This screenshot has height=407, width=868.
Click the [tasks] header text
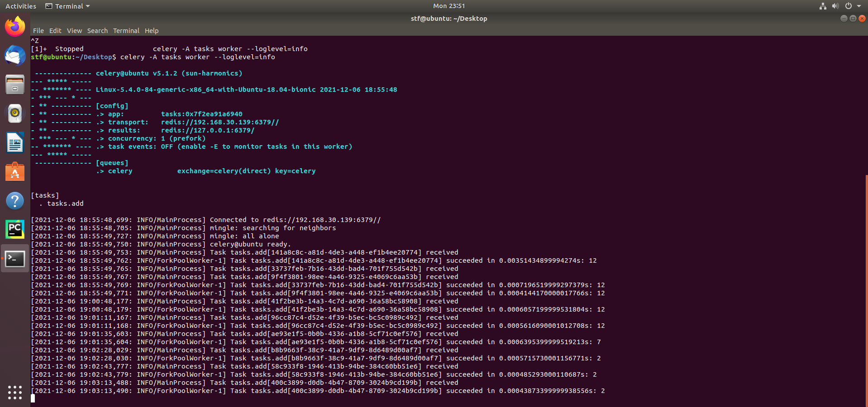(x=45, y=195)
